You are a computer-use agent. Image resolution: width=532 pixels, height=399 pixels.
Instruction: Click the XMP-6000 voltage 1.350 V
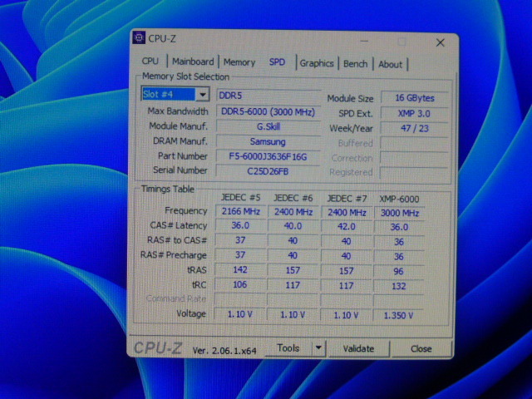[x=398, y=316]
